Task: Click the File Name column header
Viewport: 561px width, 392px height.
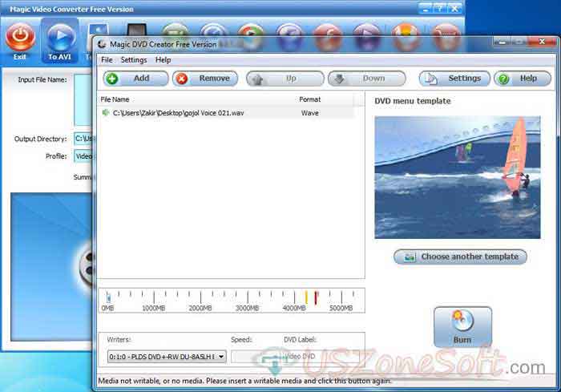Action: click(x=115, y=99)
